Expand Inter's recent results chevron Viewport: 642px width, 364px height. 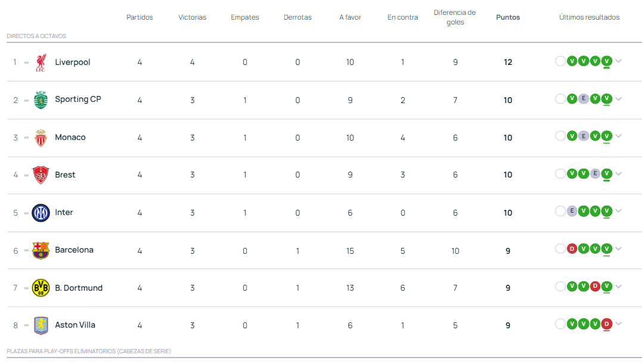619,211
